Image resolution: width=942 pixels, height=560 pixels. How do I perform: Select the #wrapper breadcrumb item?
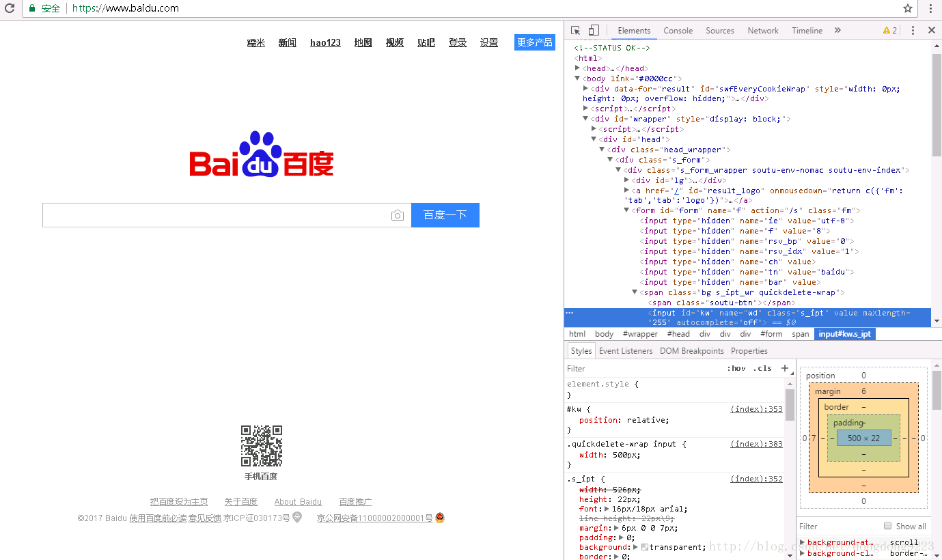click(640, 334)
